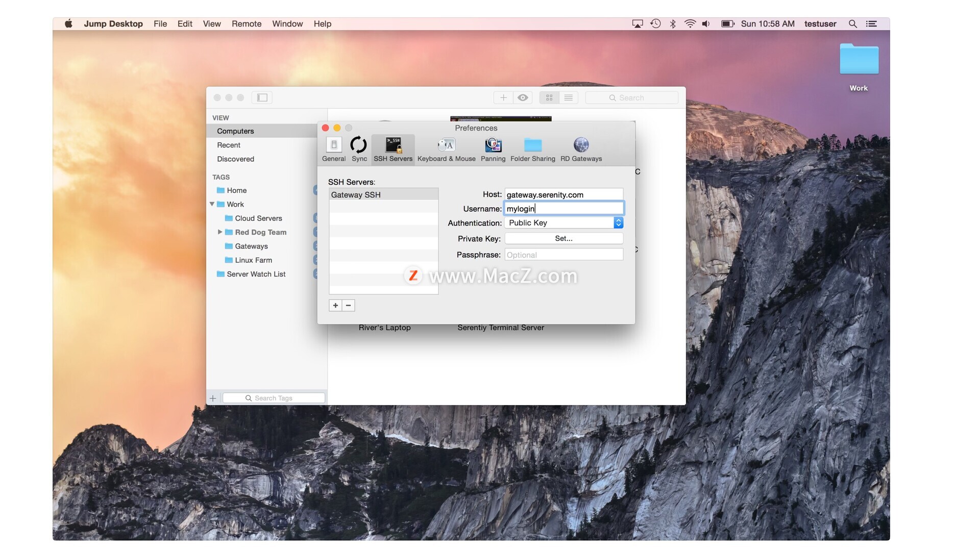Select River's Laptop computer
The width and height of the screenshot is (980, 551).
click(384, 328)
